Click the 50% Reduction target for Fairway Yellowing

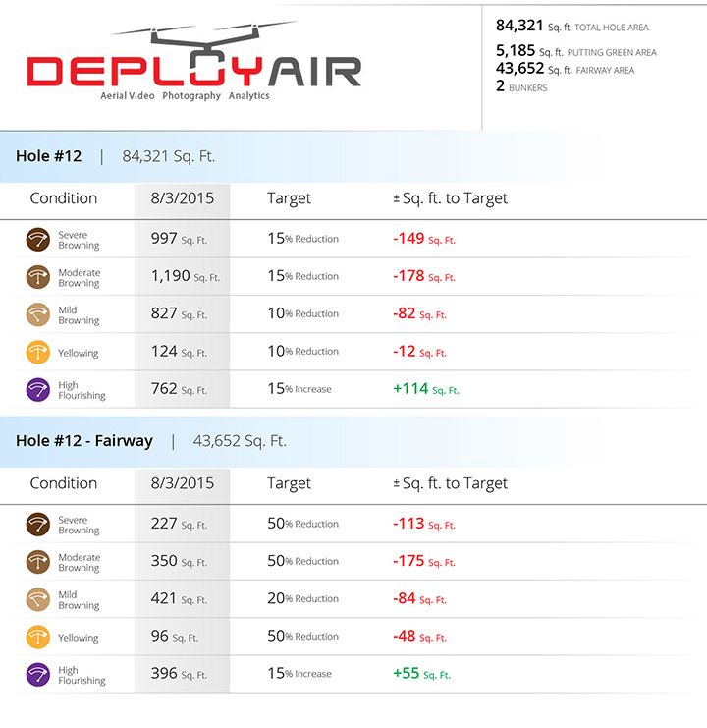click(303, 636)
